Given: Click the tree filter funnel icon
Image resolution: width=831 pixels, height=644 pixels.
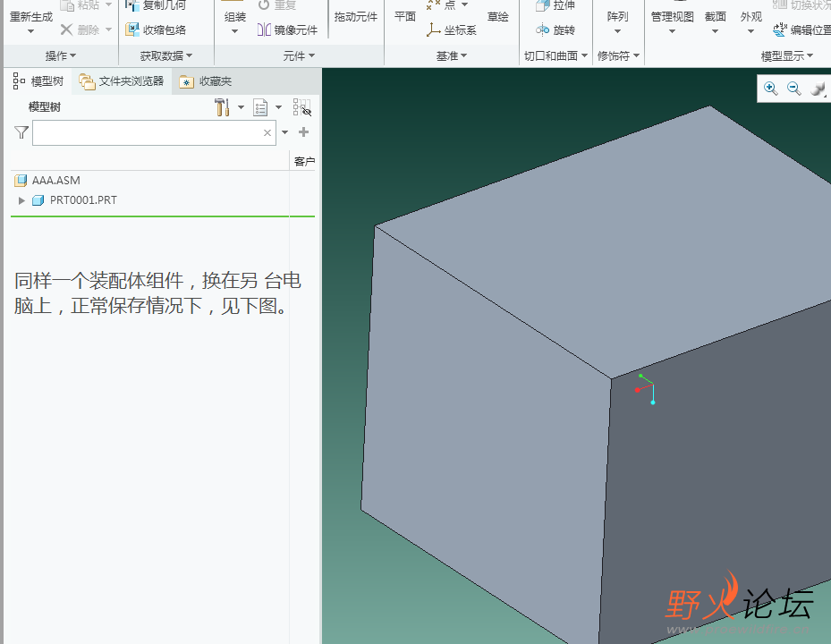Looking at the screenshot, I should [21, 132].
